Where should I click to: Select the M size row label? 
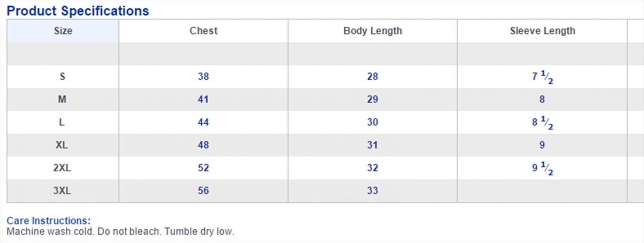pyautogui.click(x=62, y=99)
